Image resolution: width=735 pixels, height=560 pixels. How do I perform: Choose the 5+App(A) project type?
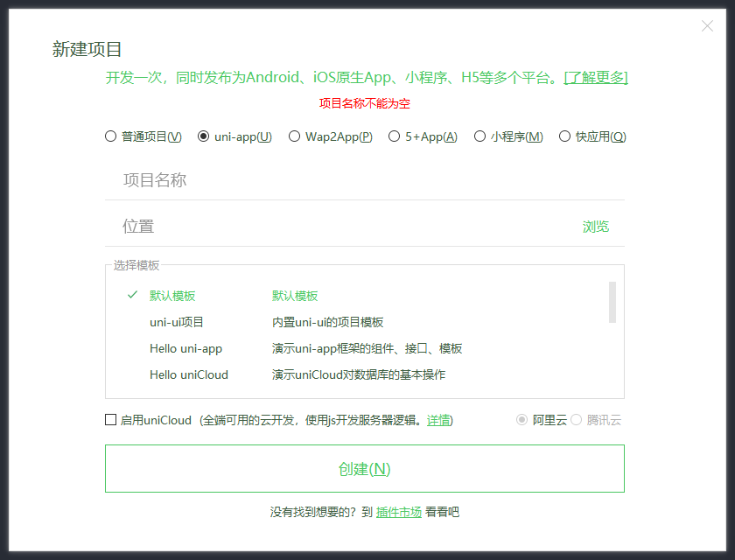pos(394,136)
